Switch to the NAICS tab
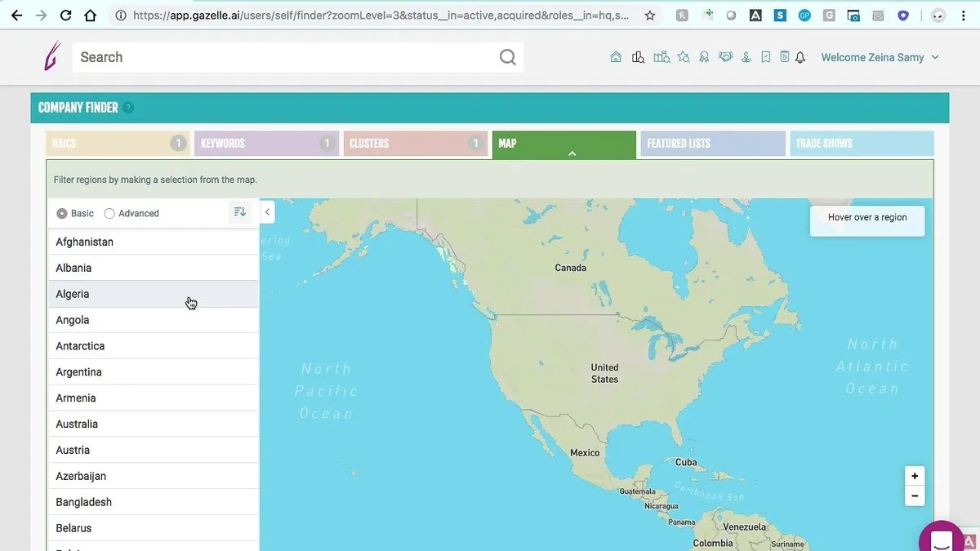 [x=118, y=144]
